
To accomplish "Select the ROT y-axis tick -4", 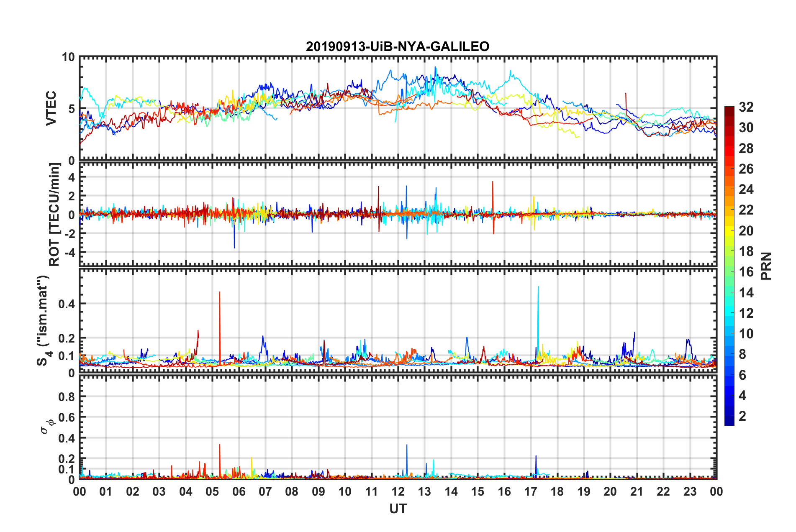I will tap(69, 253).
